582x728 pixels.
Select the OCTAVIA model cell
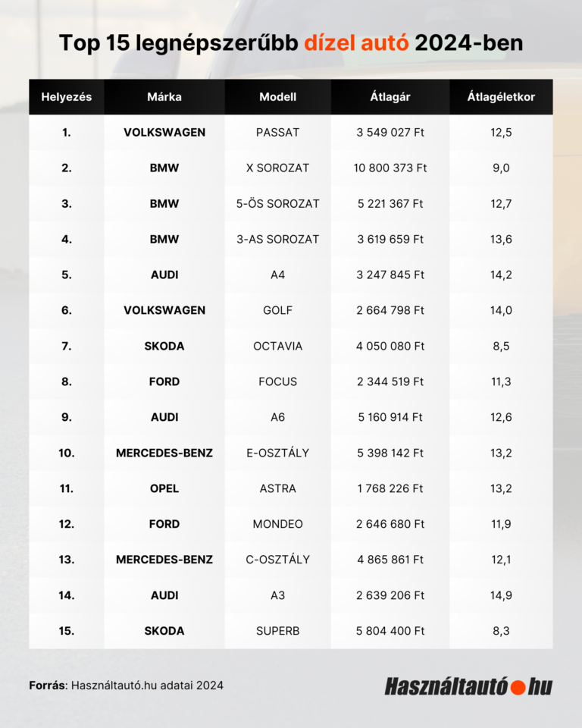point(277,346)
